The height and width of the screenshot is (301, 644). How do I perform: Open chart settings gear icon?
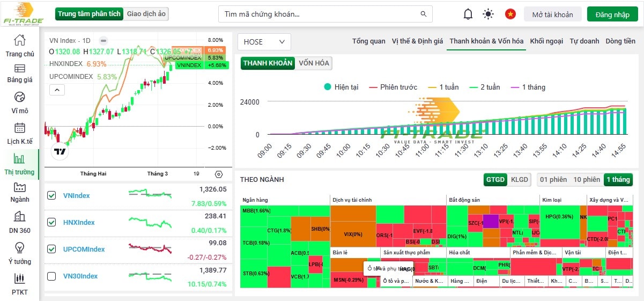click(218, 174)
